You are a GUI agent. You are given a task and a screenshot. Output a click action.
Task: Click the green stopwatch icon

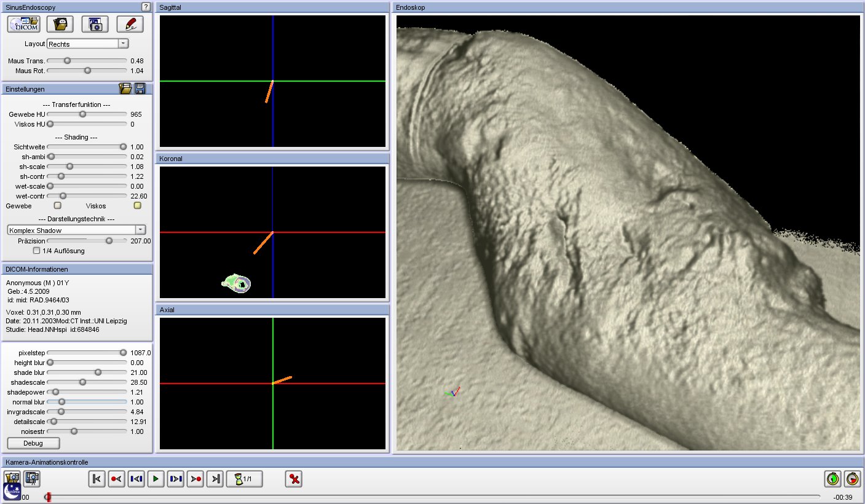[x=832, y=478]
